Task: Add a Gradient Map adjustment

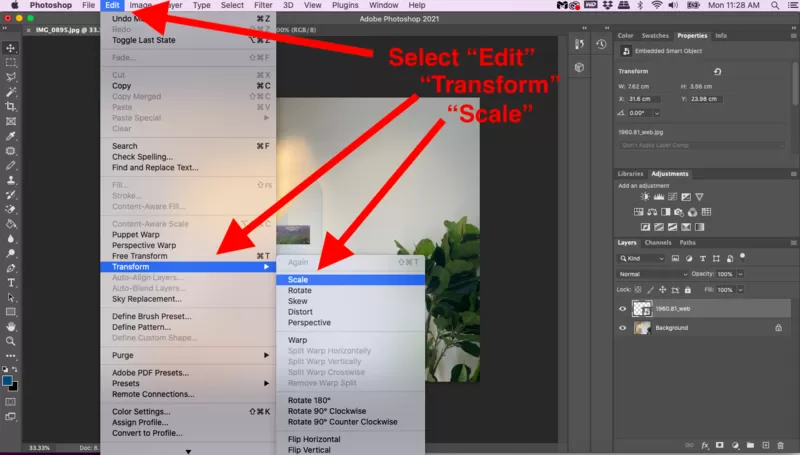Action: pos(699,227)
